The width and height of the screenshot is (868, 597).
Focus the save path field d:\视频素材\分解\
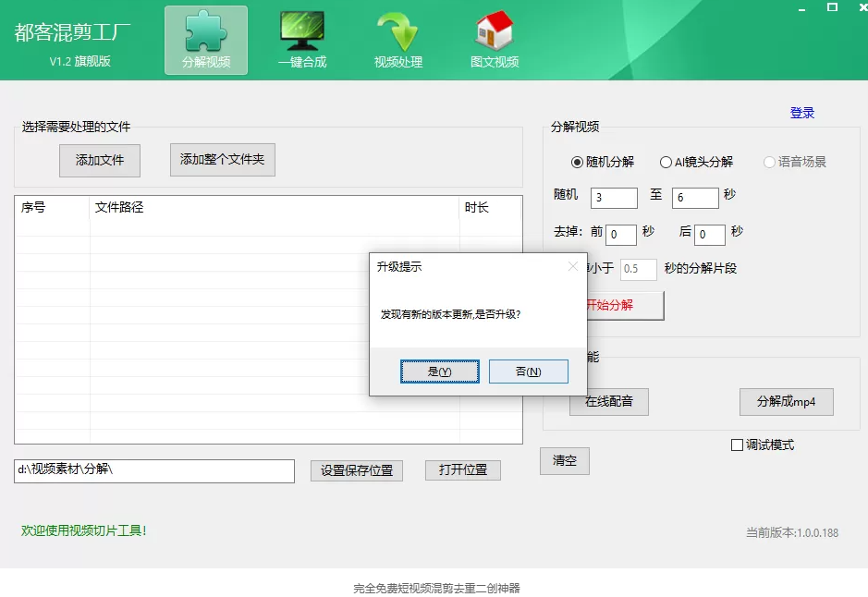pos(154,470)
